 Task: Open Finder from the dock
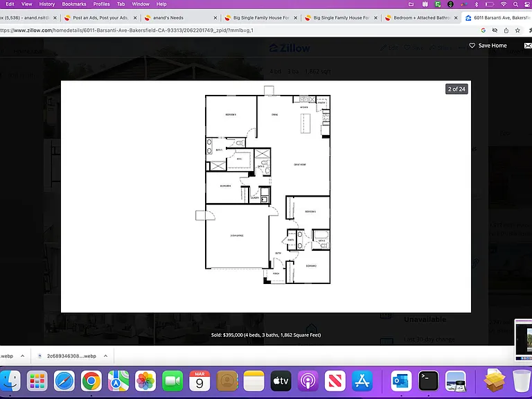coord(10,381)
